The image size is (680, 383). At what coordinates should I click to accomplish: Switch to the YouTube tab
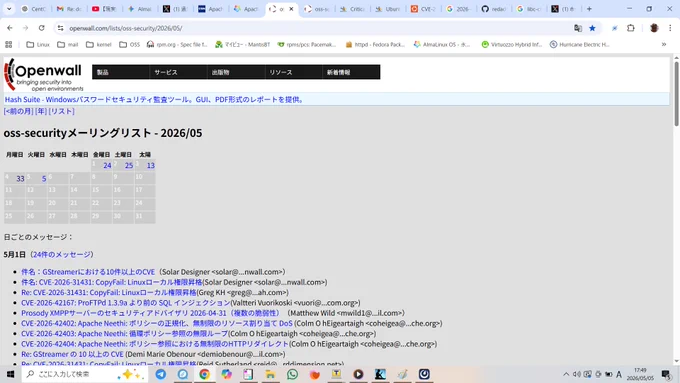pyautogui.click(x=104, y=9)
